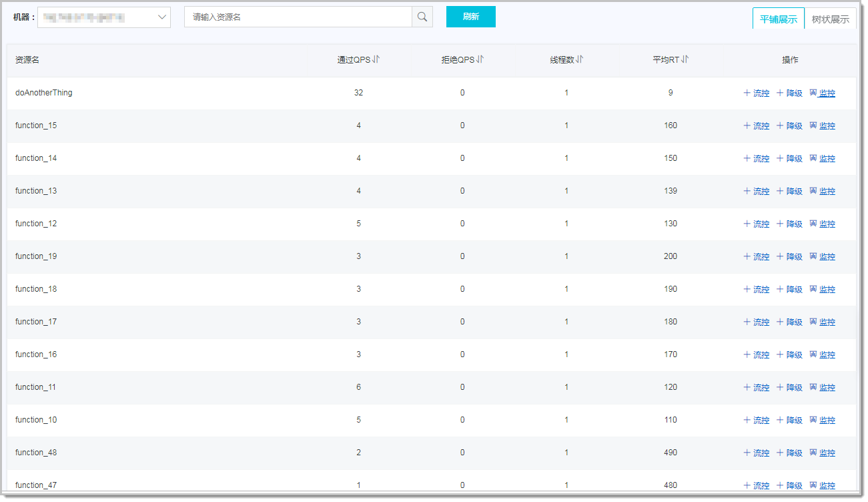This screenshot has width=868, height=502.
Task: Switch to 树状展示 tab
Action: click(x=831, y=19)
